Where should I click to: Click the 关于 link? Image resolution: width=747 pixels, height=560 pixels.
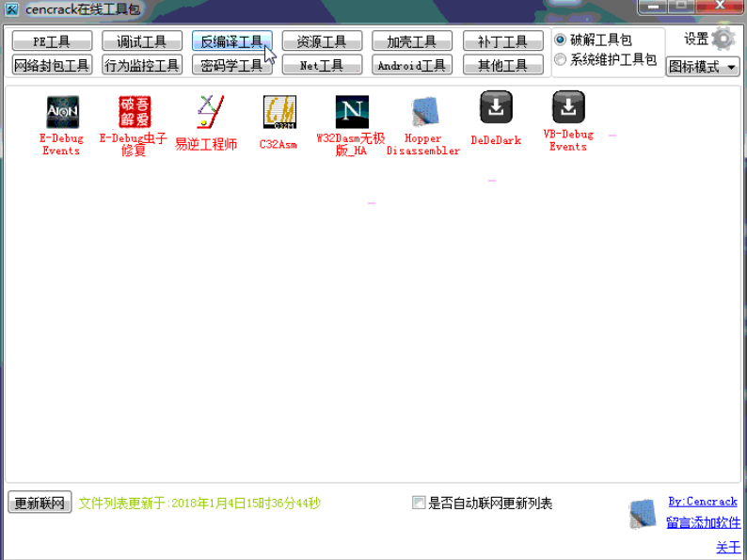click(x=728, y=548)
